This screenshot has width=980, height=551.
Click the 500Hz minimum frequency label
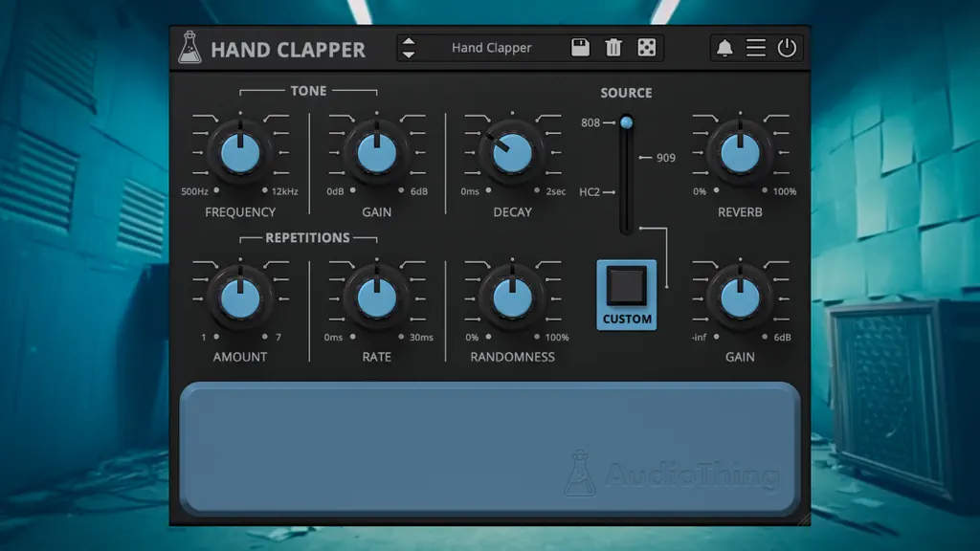[194, 191]
